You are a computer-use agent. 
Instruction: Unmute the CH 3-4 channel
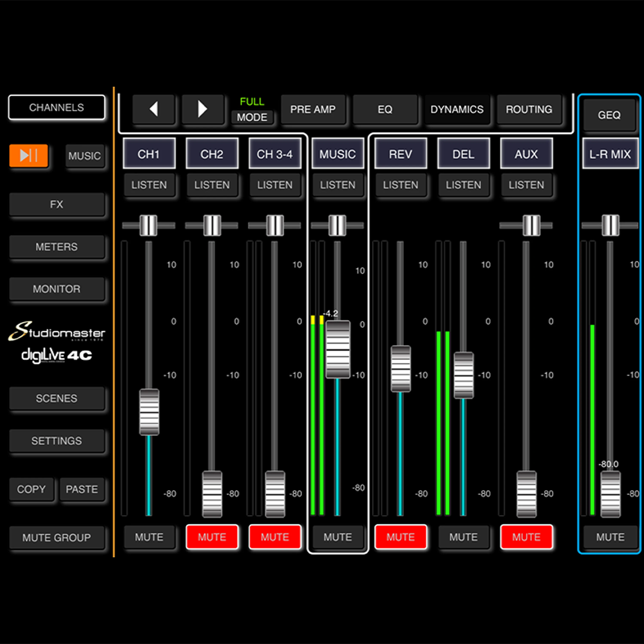pos(275,537)
